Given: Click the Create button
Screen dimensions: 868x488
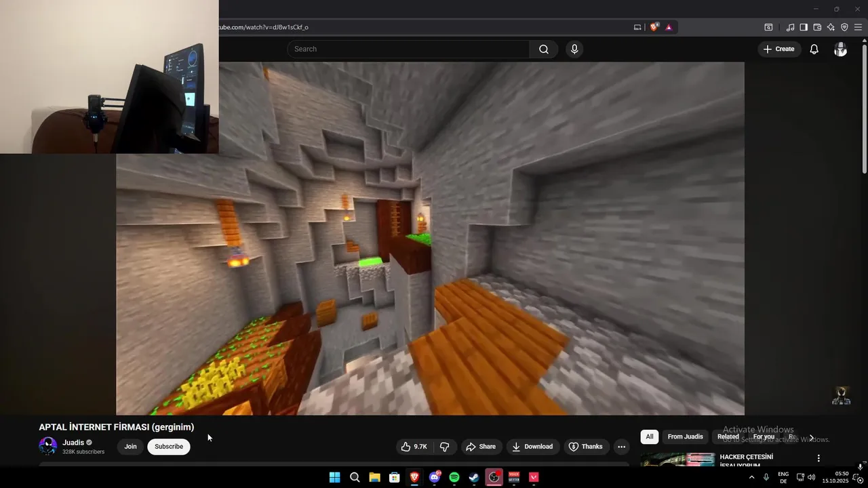Looking at the screenshot, I should tap(779, 49).
